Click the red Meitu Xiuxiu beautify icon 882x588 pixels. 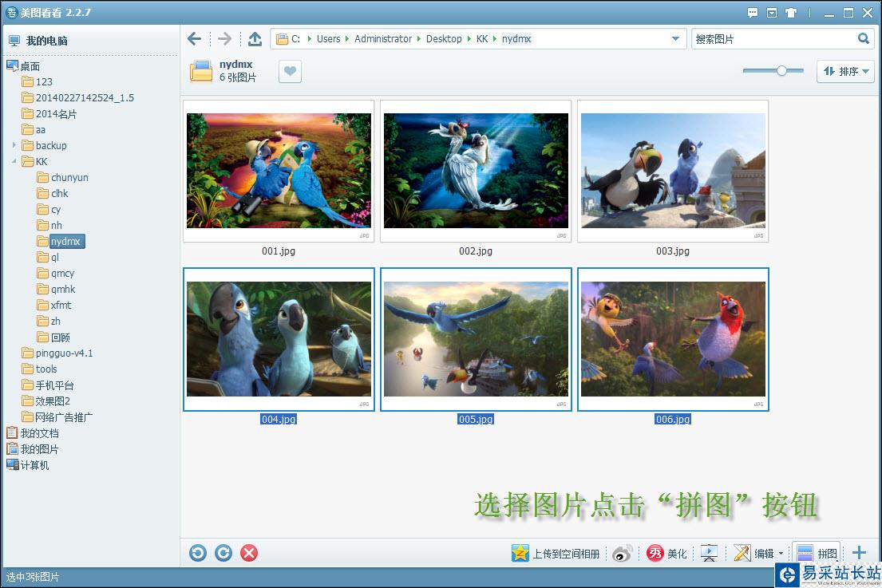click(655, 553)
